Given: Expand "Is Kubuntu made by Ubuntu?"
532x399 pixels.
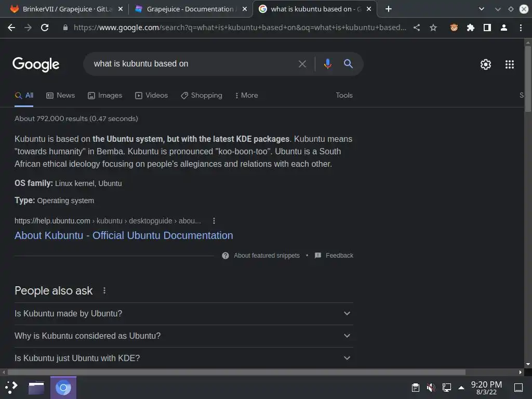Looking at the screenshot, I should 184,313.
